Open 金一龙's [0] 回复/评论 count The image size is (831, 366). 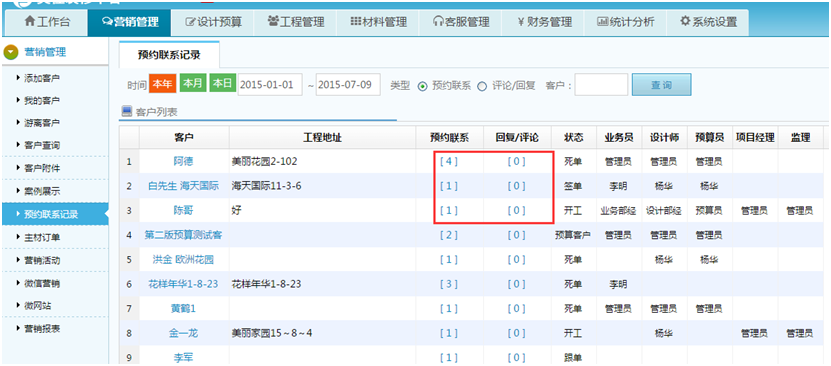click(x=516, y=333)
